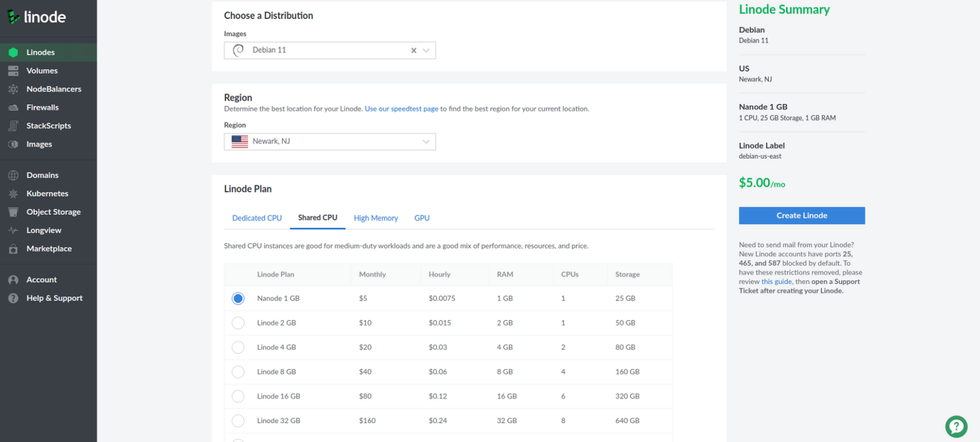Switch to the High Memory tab
980x442 pixels.
(375, 219)
